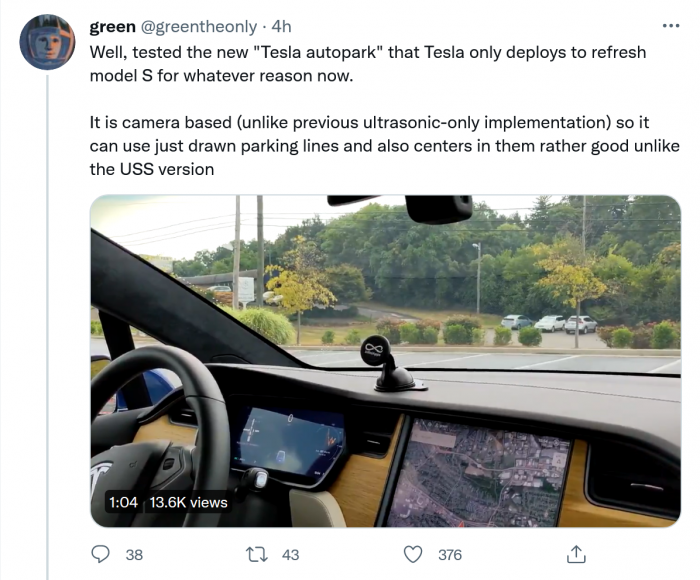Click the display name "green"
Image resolution: width=700 pixels, height=580 pixels.
(112, 27)
